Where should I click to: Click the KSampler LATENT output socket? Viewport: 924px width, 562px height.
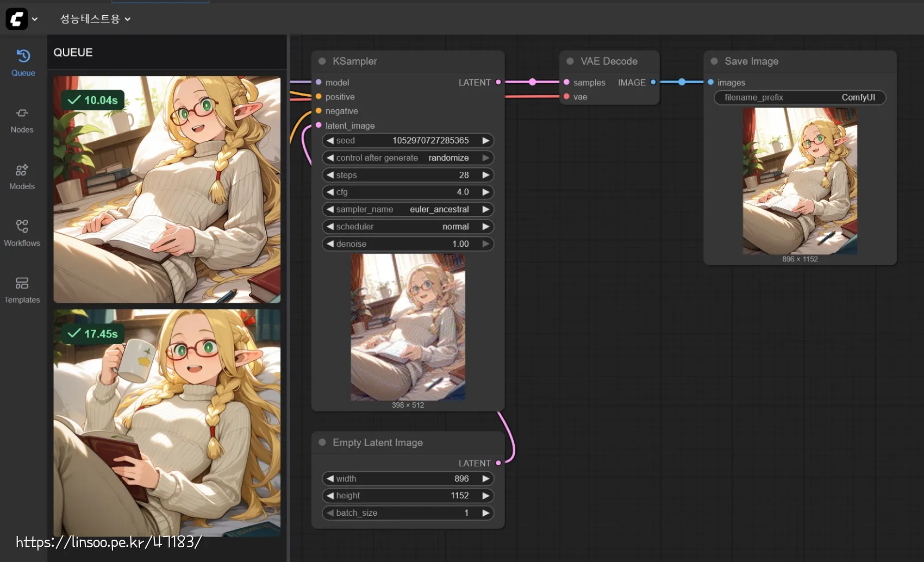click(x=498, y=82)
